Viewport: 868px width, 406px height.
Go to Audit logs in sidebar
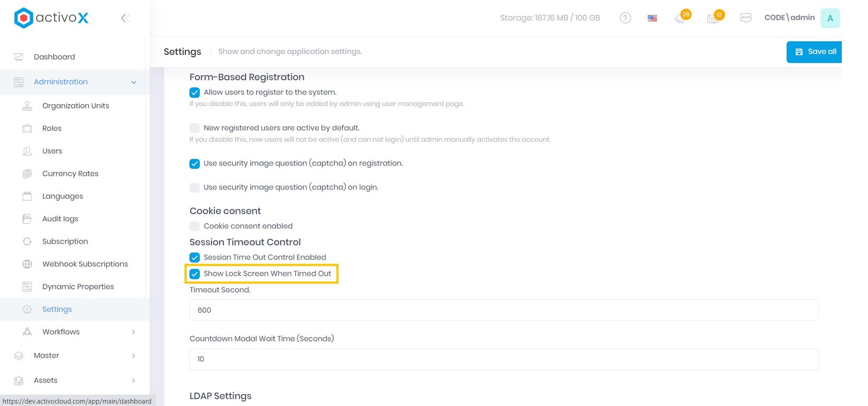tap(60, 219)
